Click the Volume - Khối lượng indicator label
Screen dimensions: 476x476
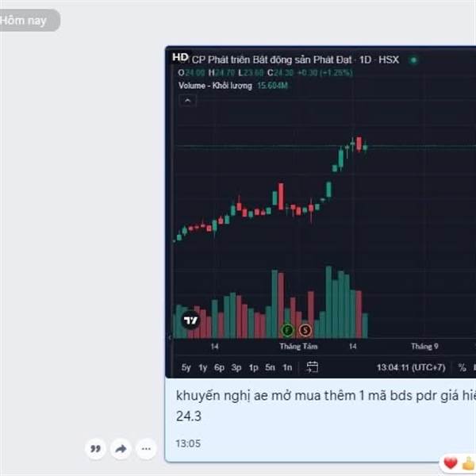pyautogui.click(x=215, y=86)
